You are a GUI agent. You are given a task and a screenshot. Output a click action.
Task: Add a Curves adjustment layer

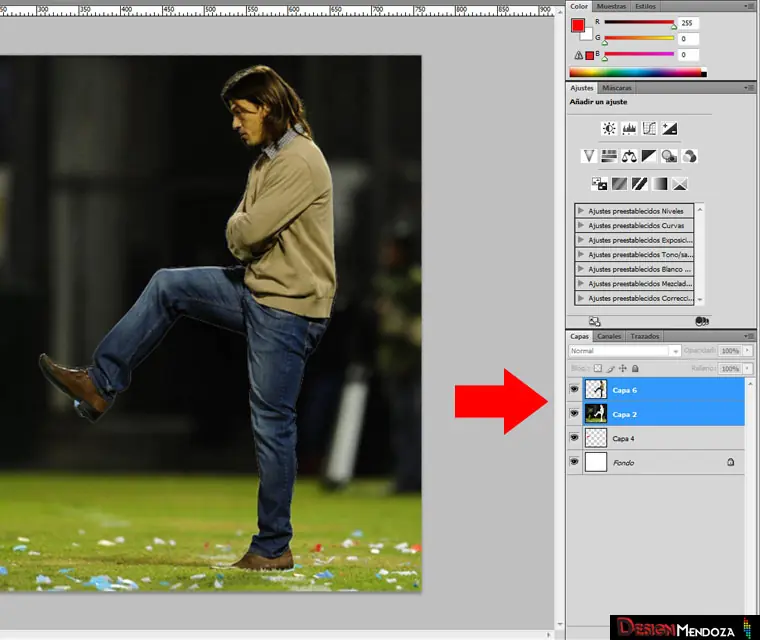tap(649, 129)
